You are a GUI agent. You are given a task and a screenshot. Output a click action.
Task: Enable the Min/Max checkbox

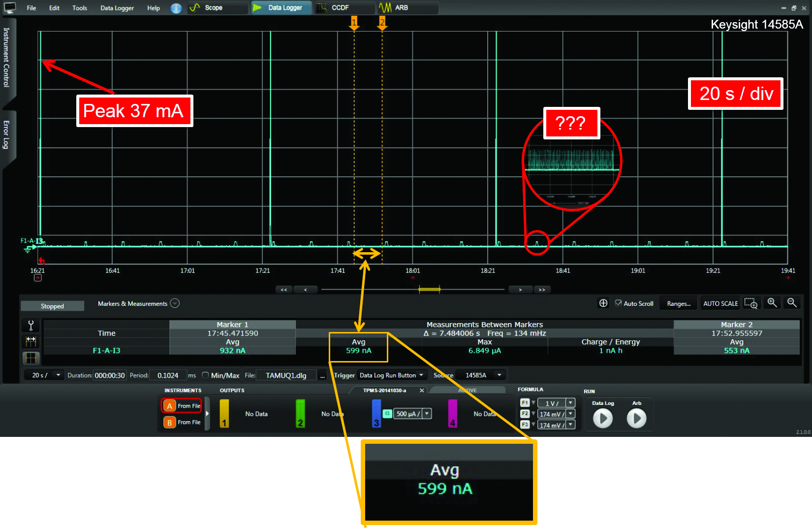(206, 375)
